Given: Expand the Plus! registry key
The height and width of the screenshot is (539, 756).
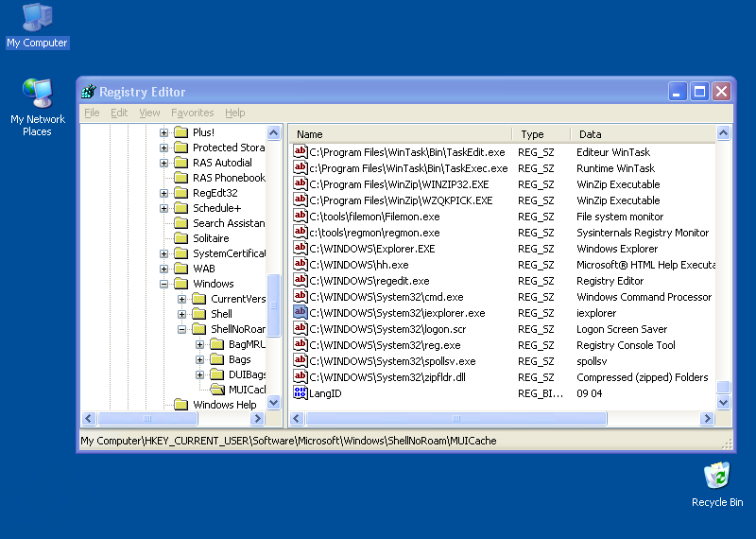Looking at the screenshot, I should click(163, 132).
